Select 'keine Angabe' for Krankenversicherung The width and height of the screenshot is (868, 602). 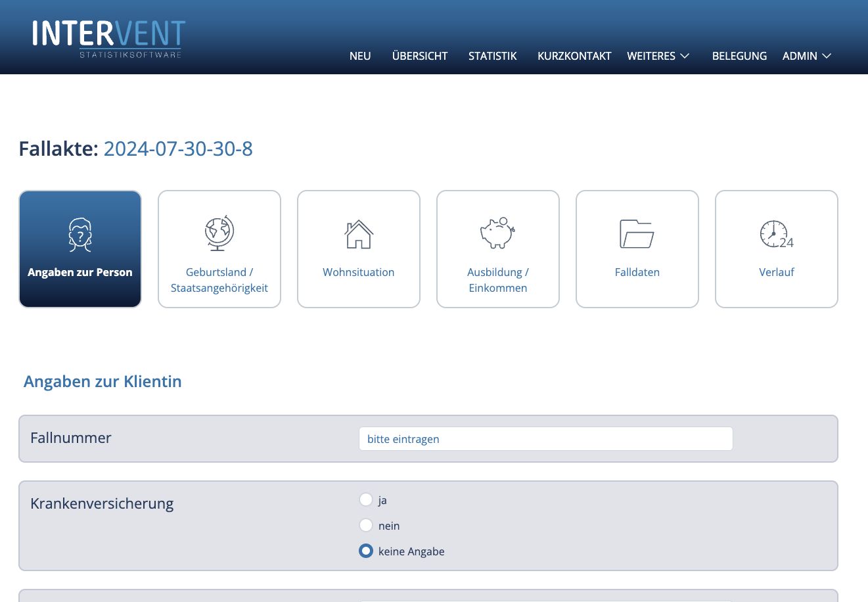tap(366, 551)
